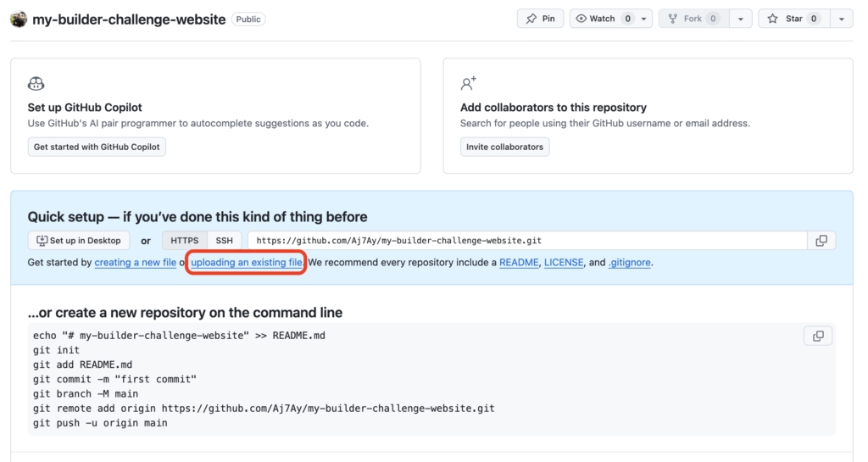Click the Star count badge
Screen dimensions: 868x462
click(814, 19)
